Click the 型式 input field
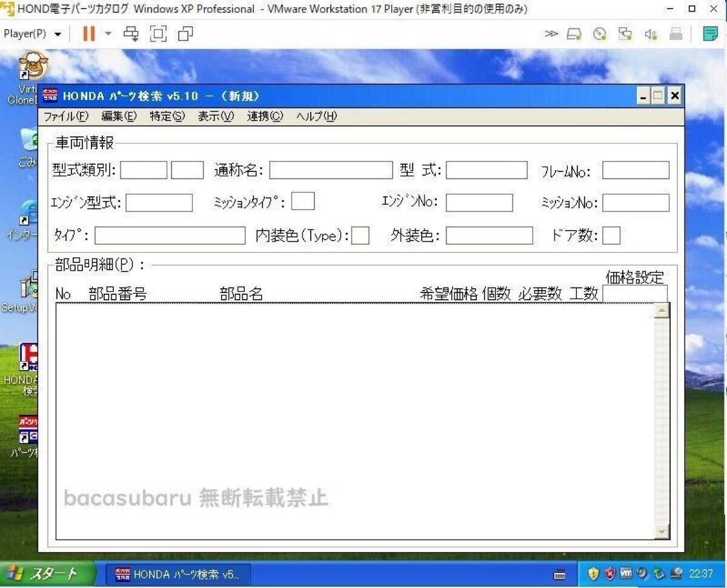This screenshot has width=727, height=588. 486,170
